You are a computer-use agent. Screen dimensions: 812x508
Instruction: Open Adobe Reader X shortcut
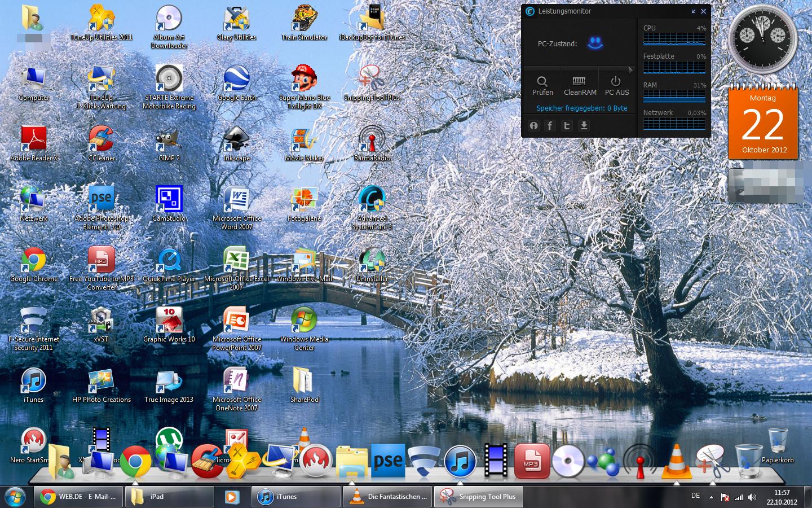(x=34, y=144)
